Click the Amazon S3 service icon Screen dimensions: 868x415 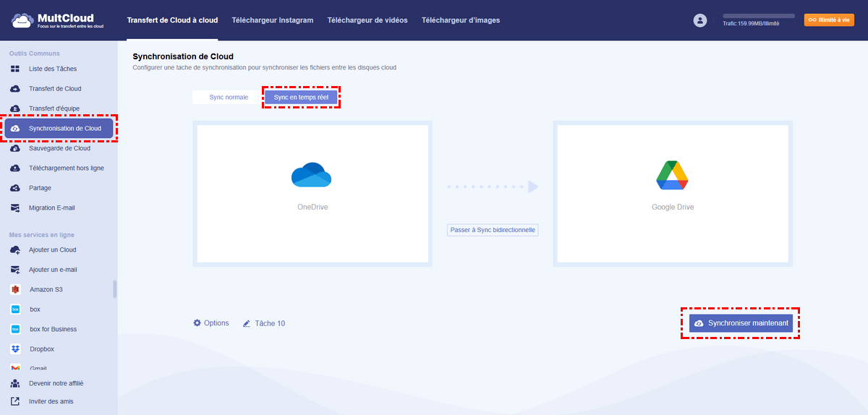15,289
